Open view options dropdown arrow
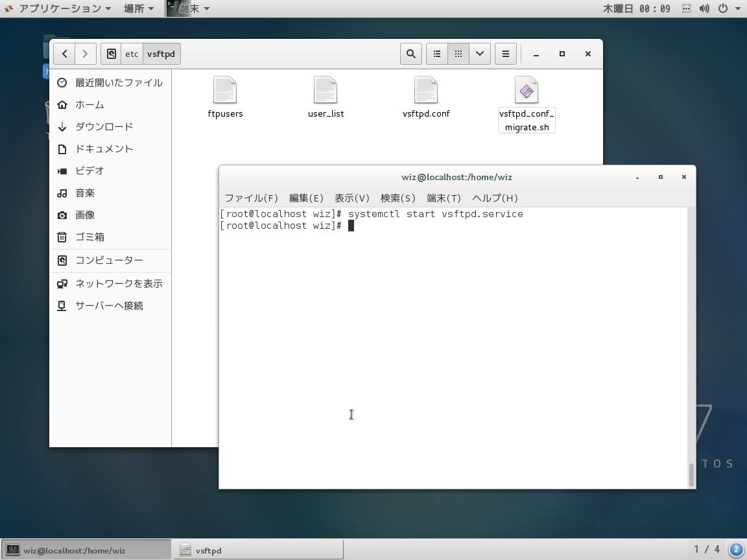This screenshot has width=747, height=560. [480, 54]
